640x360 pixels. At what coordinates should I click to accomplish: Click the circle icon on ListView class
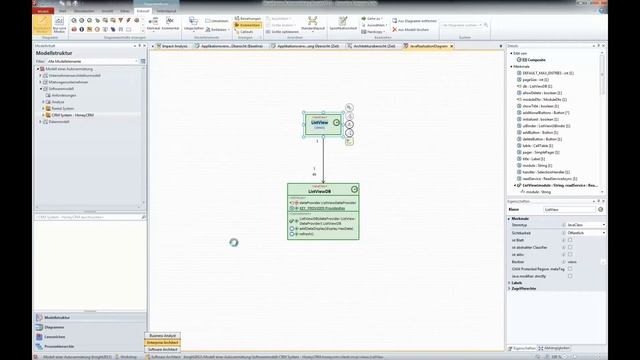click(x=336, y=122)
